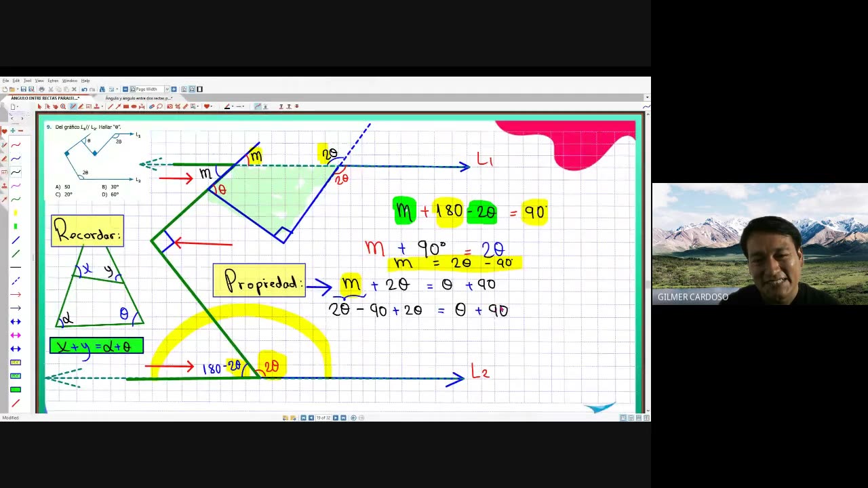Show the Favorites heart sidebar tab
This screenshot has width=868, height=488.
tap(4, 131)
